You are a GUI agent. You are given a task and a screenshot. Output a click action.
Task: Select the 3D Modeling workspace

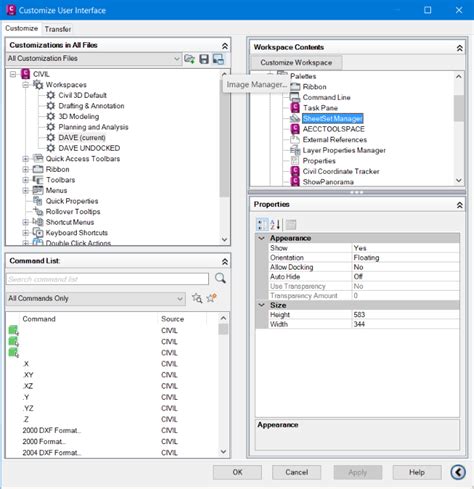coord(79,116)
